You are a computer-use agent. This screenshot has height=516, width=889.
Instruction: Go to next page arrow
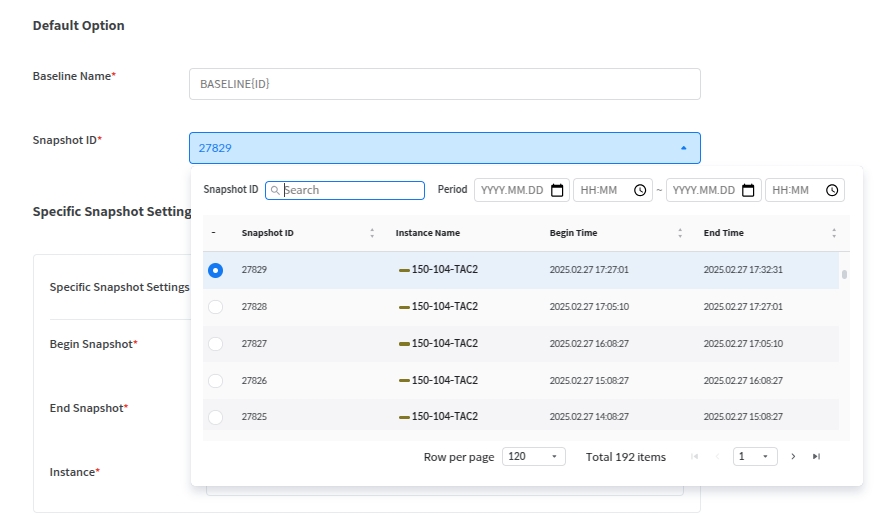pyautogui.click(x=793, y=456)
